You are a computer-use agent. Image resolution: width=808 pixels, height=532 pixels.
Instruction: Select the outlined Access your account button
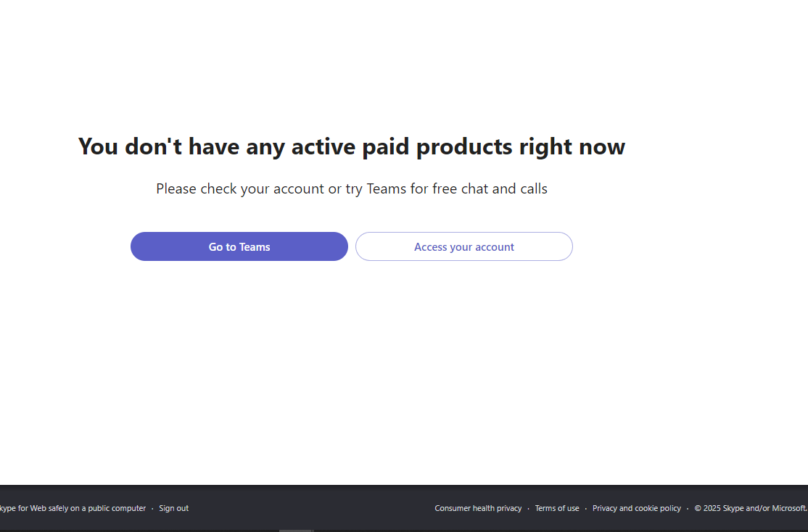(463, 246)
